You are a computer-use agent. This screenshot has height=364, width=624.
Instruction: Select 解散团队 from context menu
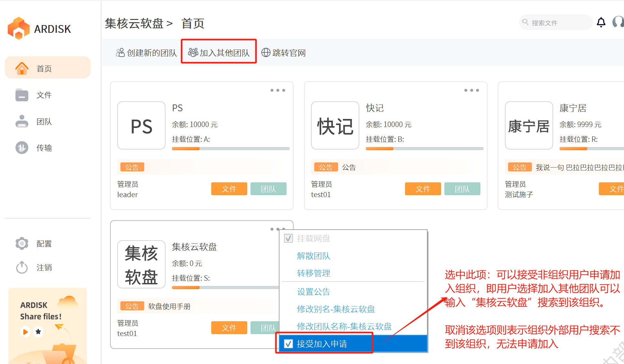(313, 256)
